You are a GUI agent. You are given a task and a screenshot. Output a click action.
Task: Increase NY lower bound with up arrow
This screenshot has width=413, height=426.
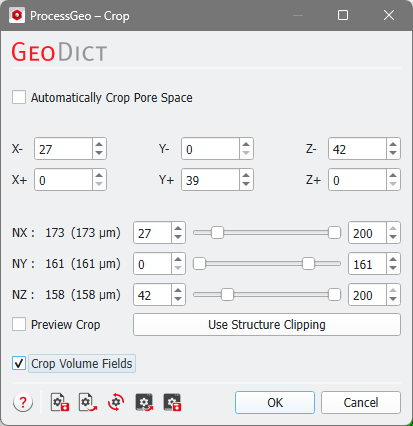[x=178, y=259]
